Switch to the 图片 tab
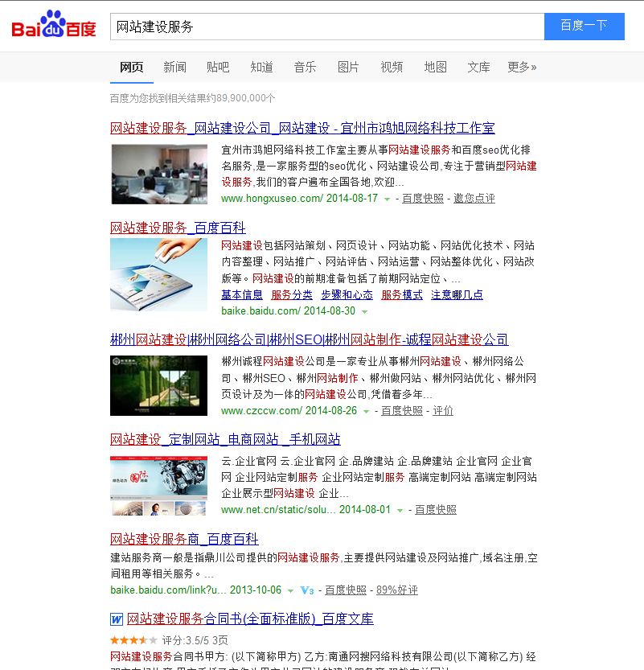The height and width of the screenshot is (670, 644). (348, 68)
